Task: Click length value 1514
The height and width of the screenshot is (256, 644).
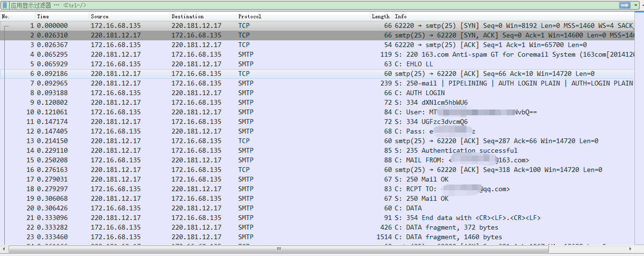Action: click(384, 237)
